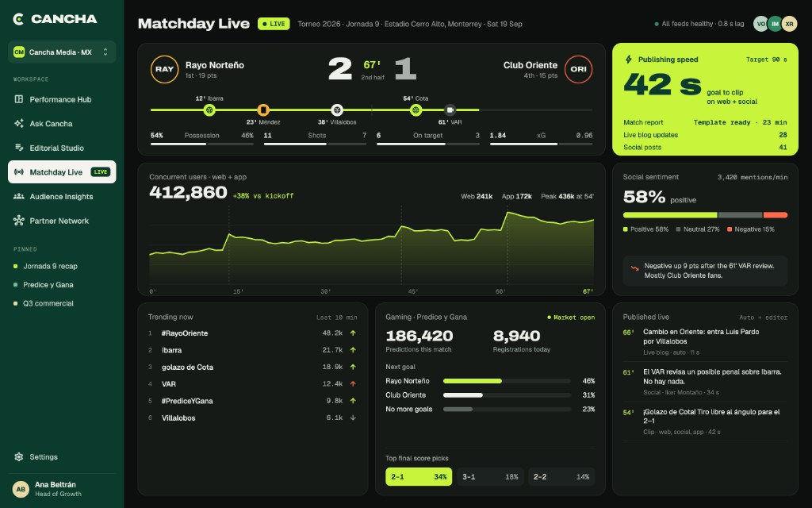Click the downward trend icon in sentiment alert

click(x=634, y=268)
